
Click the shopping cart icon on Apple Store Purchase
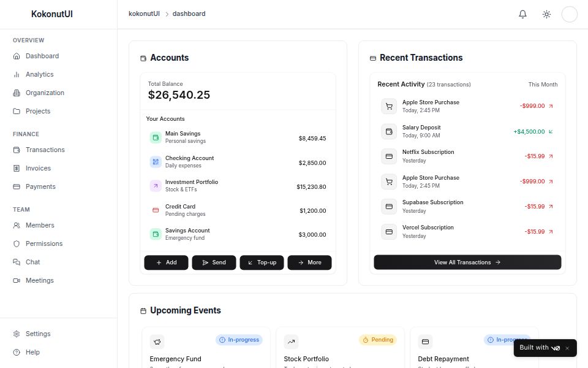[x=389, y=105]
